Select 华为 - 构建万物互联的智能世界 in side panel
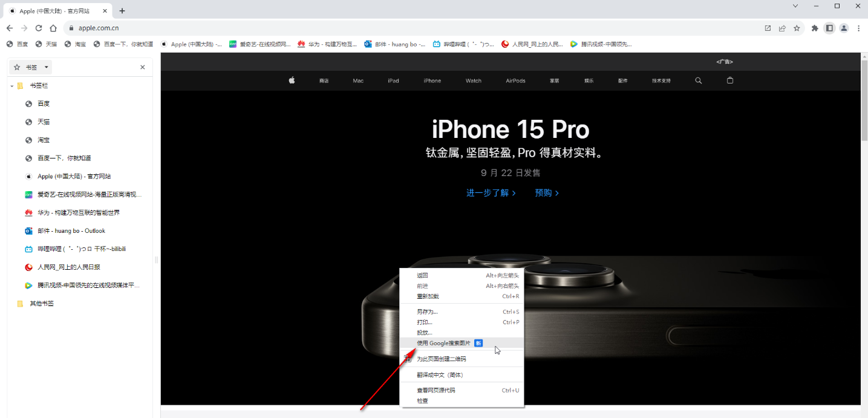Image resolution: width=868 pixels, height=418 pixels. (x=80, y=213)
